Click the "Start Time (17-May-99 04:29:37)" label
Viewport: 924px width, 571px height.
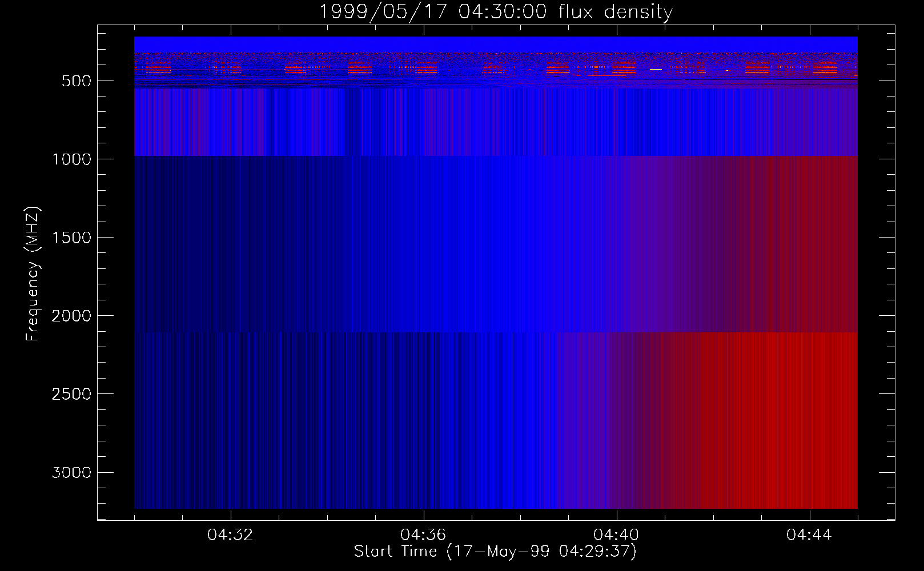(495, 552)
